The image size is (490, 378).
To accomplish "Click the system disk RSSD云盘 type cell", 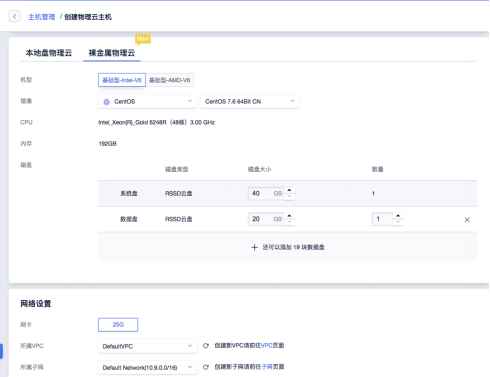I will coord(178,193).
